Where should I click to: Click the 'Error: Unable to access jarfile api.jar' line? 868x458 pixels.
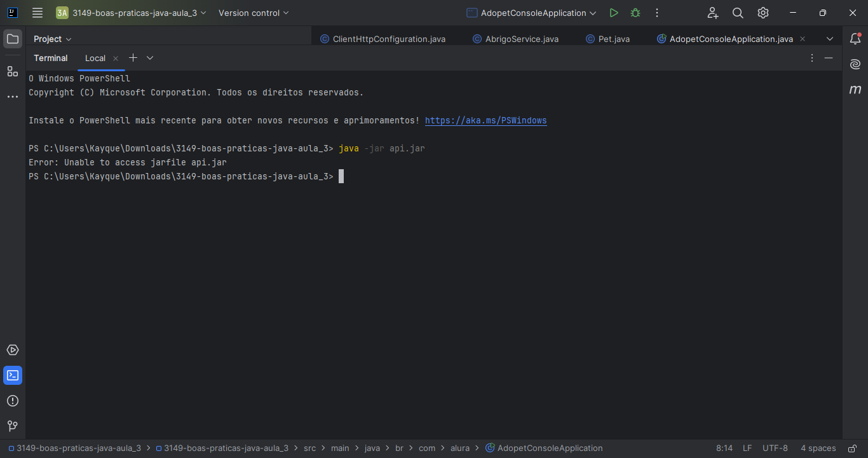128,162
